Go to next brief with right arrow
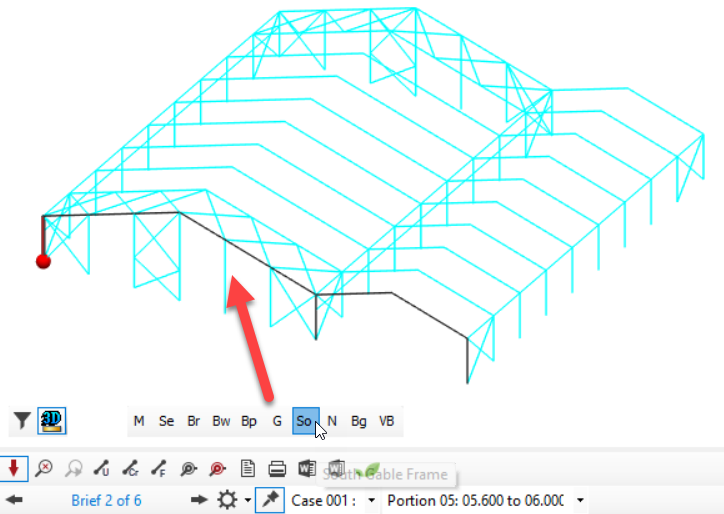The height and width of the screenshot is (514, 724). click(x=199, y=500)
